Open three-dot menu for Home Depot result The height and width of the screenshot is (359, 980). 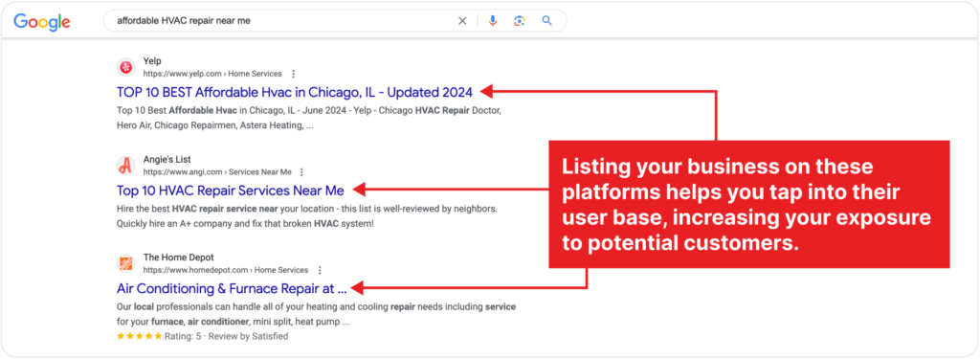point(320,270)
